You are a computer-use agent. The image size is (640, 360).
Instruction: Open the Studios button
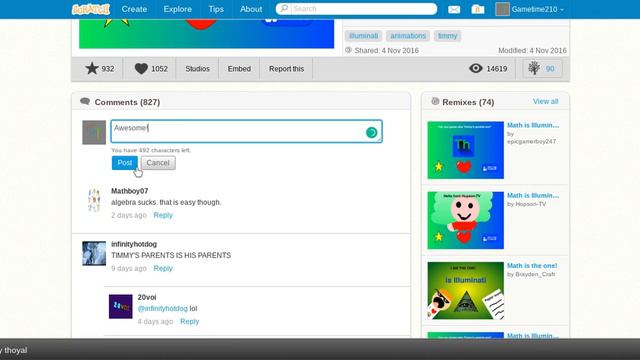tap(197, 69)
